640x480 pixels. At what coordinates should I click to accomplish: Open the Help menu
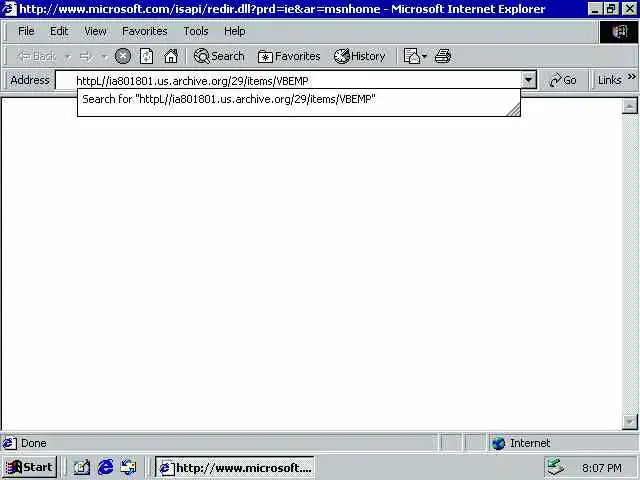[x=235, y=31]
